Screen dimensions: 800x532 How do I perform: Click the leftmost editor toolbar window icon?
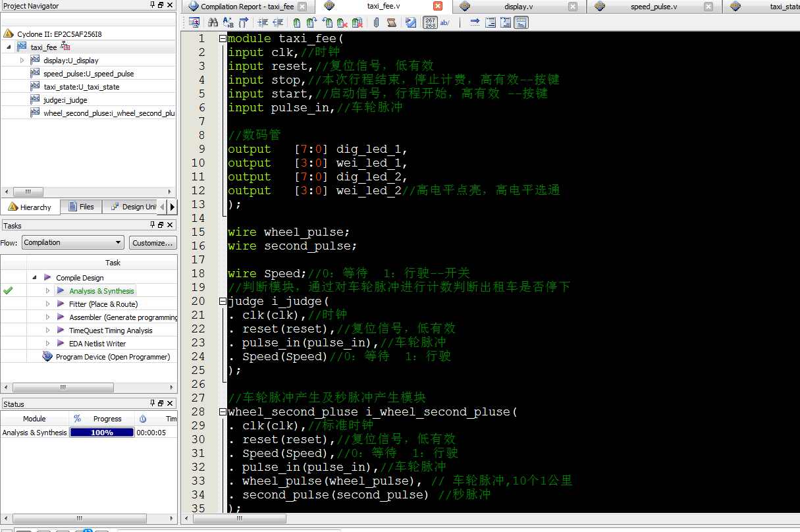194,22
